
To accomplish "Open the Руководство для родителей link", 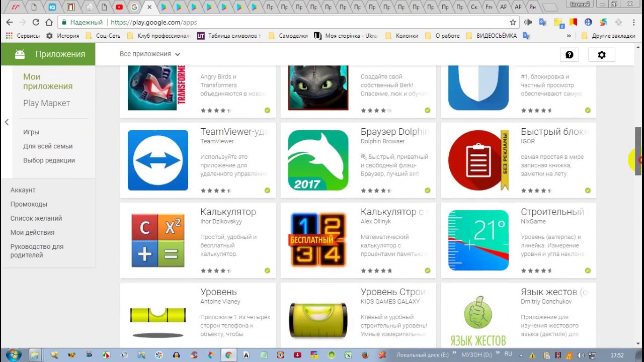I will [x=37, y=251].
